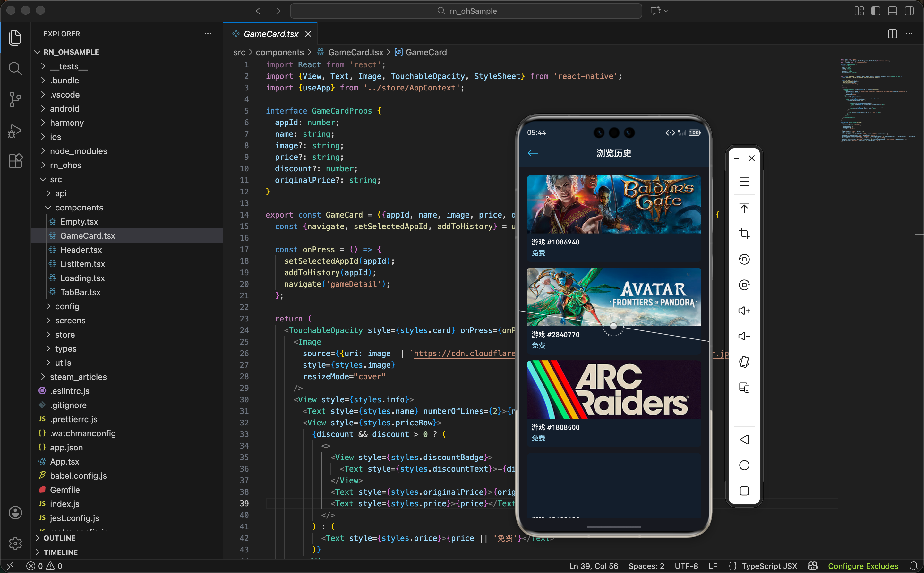
Task: Click Configure Excludes in status bar
Action: [x=863, y=566]
